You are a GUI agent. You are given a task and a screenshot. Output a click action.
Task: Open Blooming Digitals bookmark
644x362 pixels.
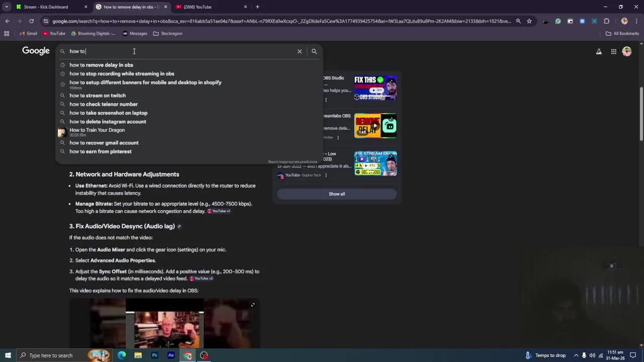(93, 34)
